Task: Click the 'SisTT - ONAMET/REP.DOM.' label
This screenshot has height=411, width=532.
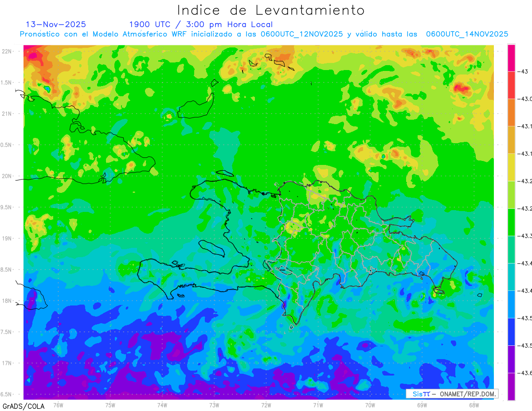Action: click(452, 394)
